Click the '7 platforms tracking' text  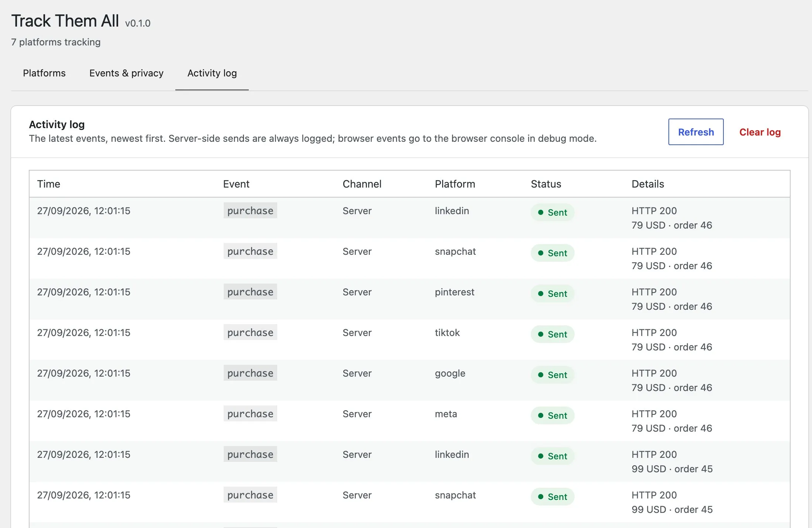click(56, 42)
